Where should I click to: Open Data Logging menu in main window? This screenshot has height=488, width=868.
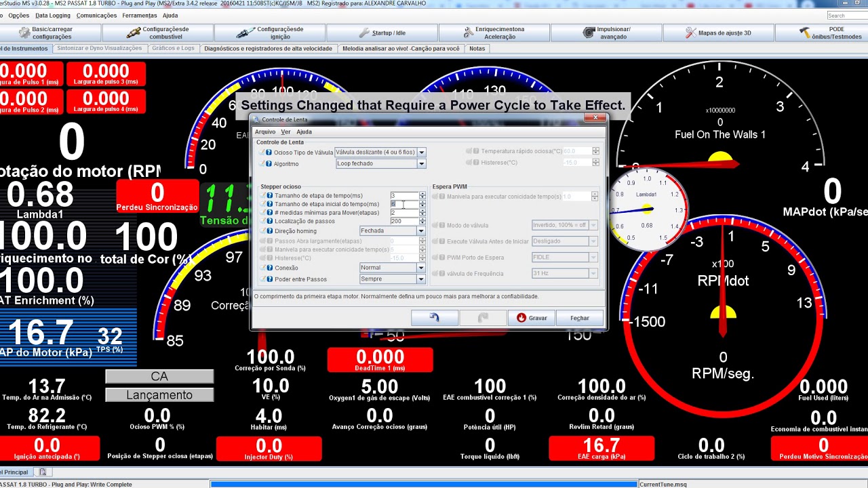pos(53,15)
